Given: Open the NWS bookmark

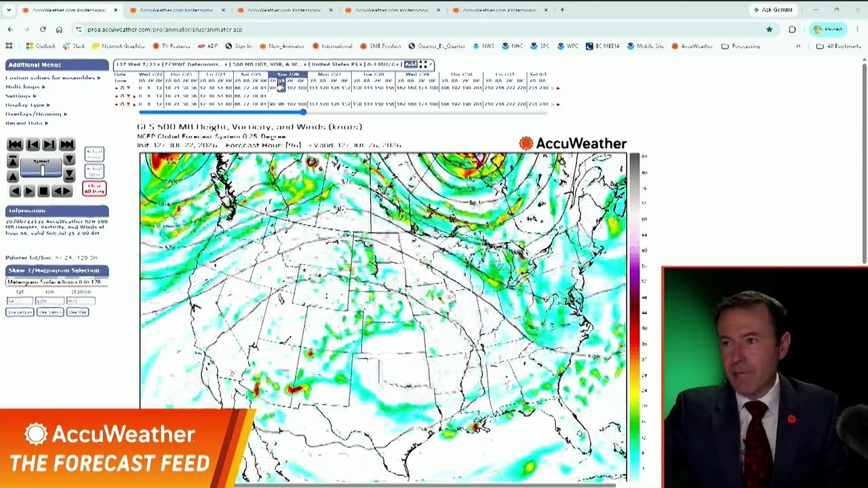Looking at the screenshot, I should point(484,46).
